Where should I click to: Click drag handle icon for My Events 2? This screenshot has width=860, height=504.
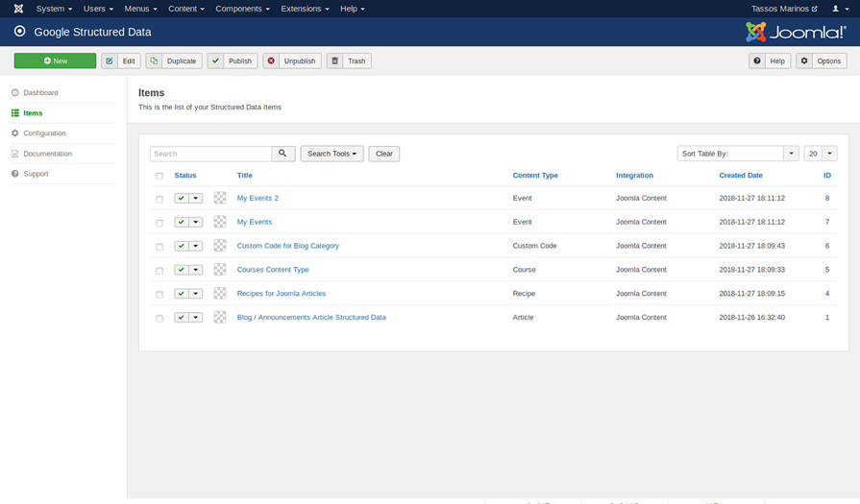220,198
